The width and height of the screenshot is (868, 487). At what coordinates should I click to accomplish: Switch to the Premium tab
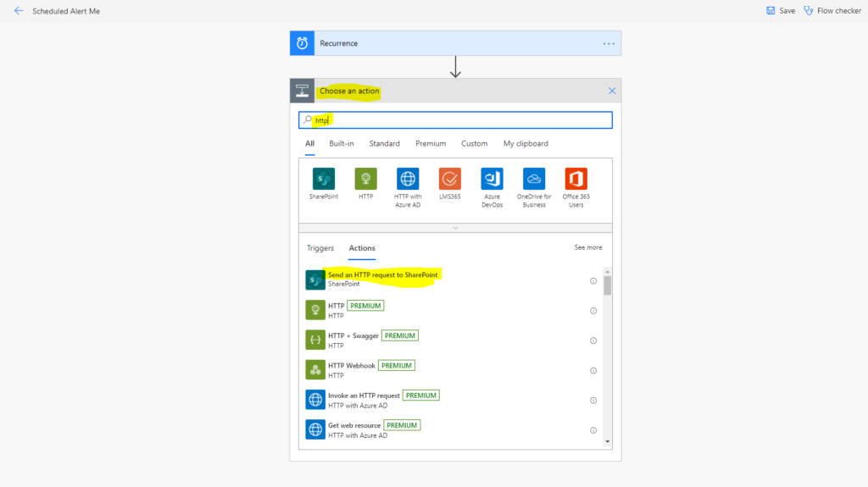click(x=431, y=144)
